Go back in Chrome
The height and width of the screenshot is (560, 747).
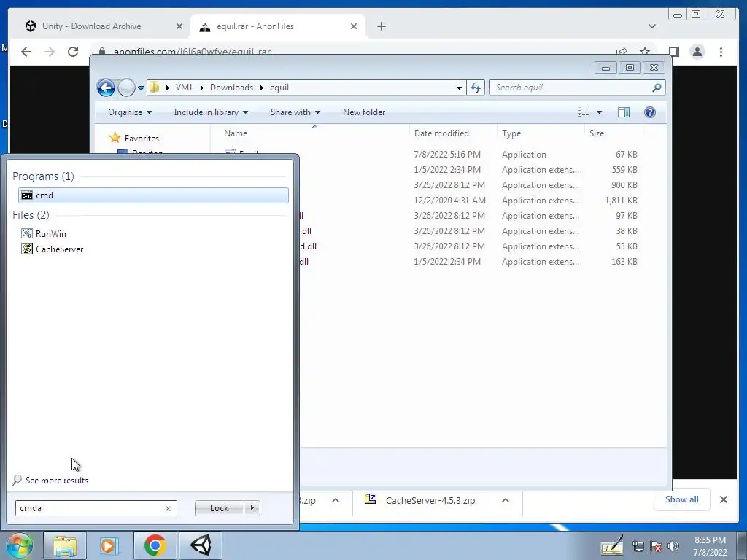(x=26, y=52)
